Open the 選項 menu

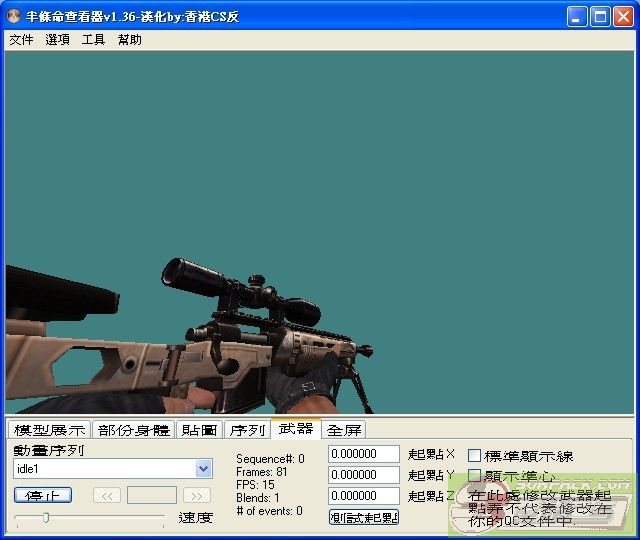click(57, 40)
